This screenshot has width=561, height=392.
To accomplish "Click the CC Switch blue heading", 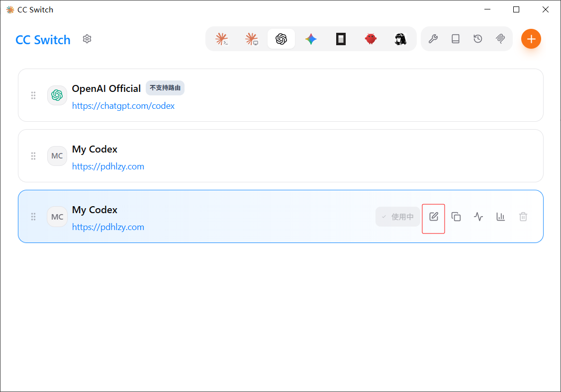I will (x=43, y=40).
